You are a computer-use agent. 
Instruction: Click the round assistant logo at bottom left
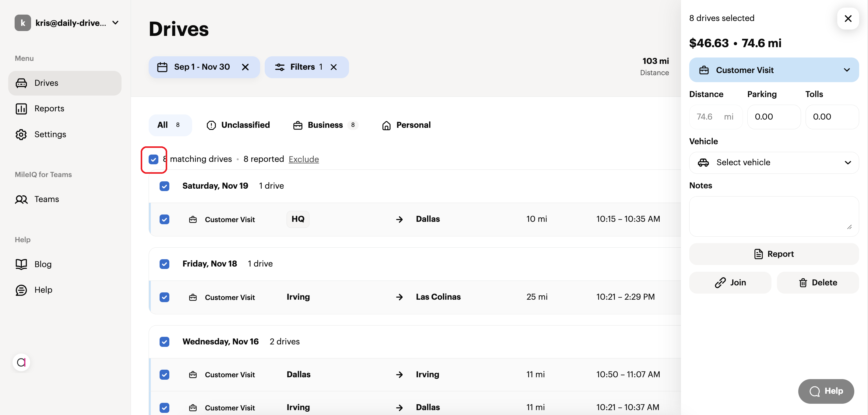(21, 362)
